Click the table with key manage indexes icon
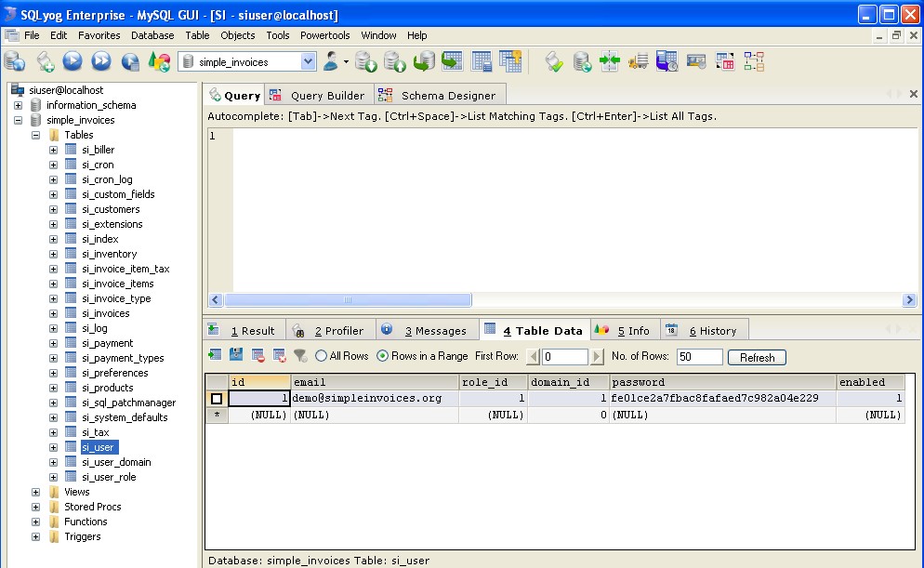The image size is (924, 568). pos(510,61)
